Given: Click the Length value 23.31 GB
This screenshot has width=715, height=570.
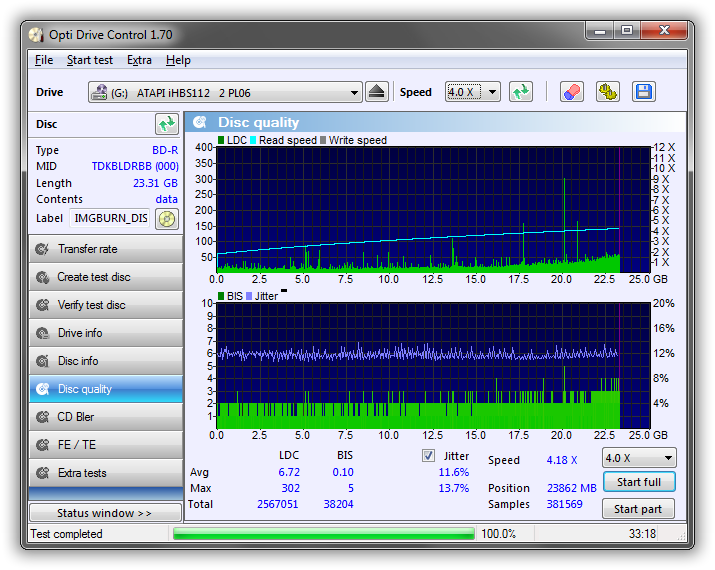Looking at the screenshot, I should pyautogui.click(x=155, y=183).
